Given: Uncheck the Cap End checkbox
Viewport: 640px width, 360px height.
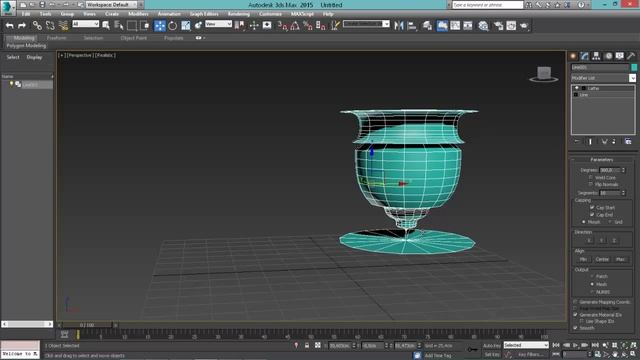Looking at the screenshot, I should coord(592,214).
